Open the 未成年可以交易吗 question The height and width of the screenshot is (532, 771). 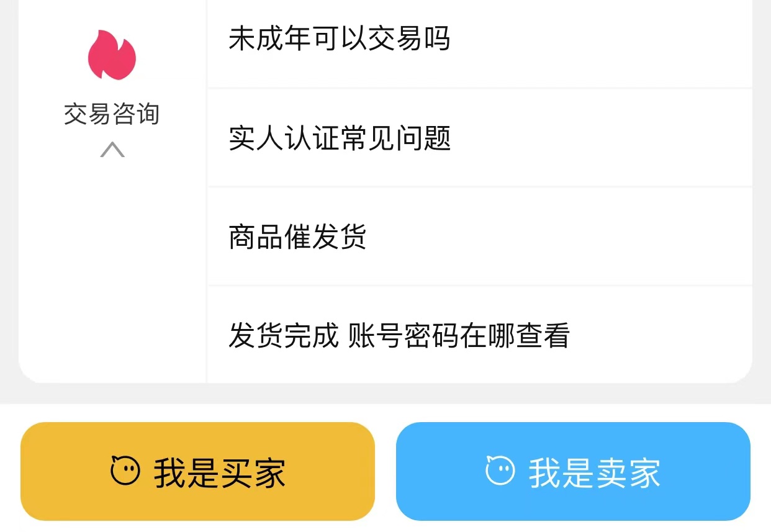point(339,38)
